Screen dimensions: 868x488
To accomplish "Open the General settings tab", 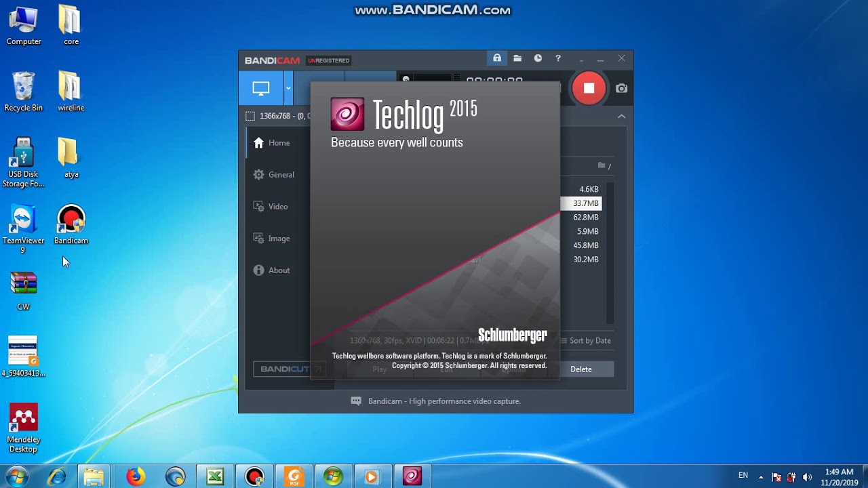I will click(274, 175).
